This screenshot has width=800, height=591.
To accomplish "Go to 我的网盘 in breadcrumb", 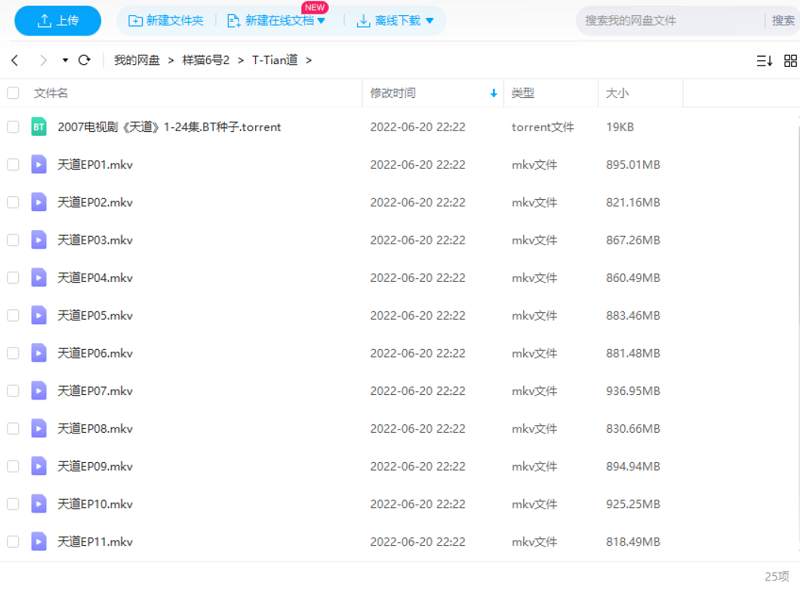I will point(137,61).
